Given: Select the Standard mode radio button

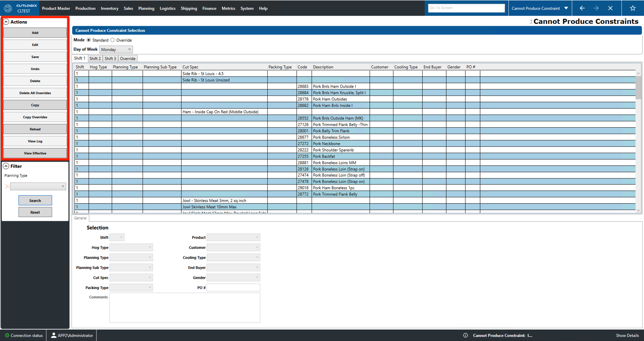Looking at the screenshot, I should 88,40.
